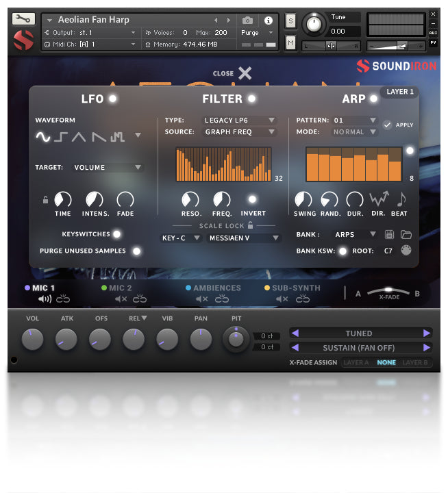Viewport: 448px width, 493px height.
Task: Click the X-FADE slider between A and B
Action: point(388,290)
